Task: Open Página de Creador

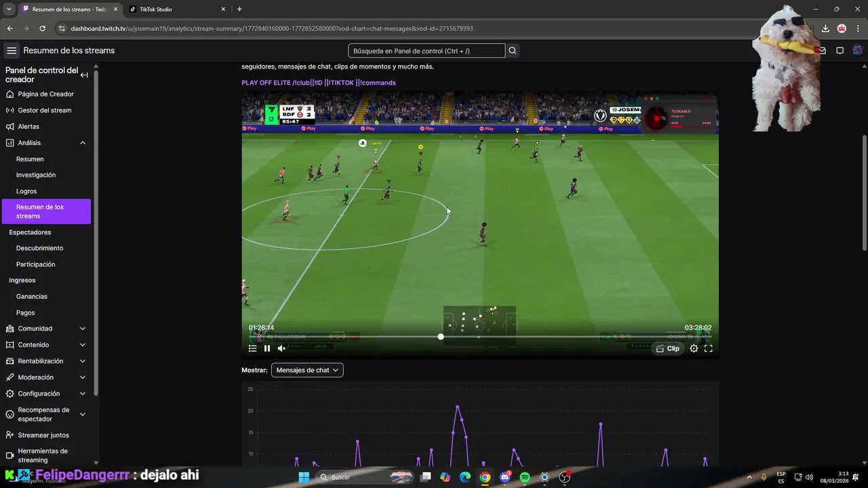Action: (x=45, y=94)
